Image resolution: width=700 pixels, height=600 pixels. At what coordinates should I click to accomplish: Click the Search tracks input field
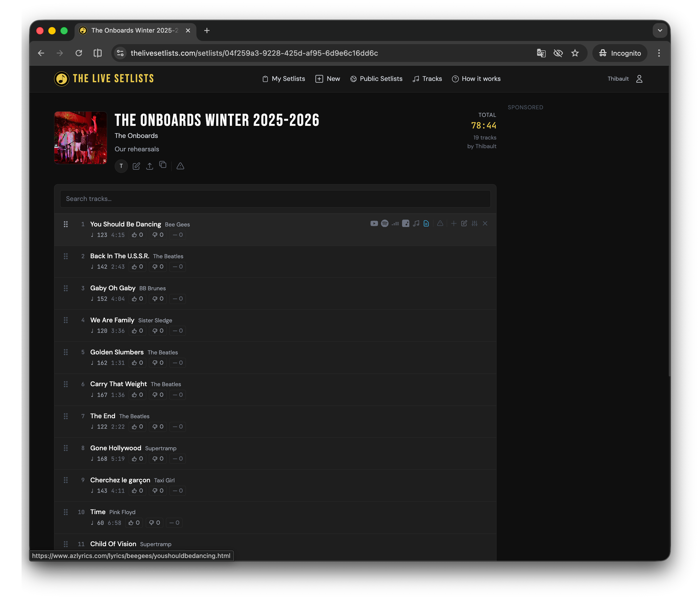tap(275, 199)
